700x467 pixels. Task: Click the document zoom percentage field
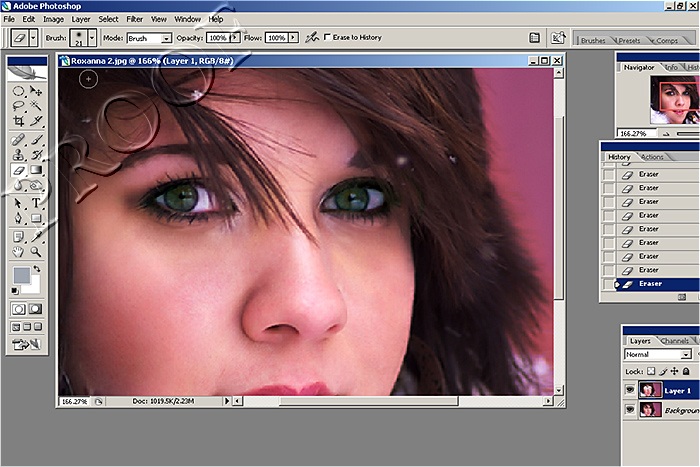coord(74,401)
